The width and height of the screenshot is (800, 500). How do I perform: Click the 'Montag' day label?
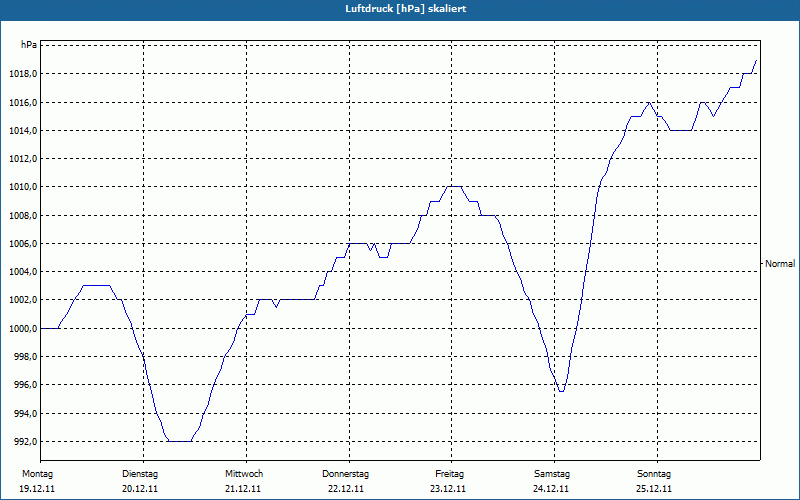(37, 474)
